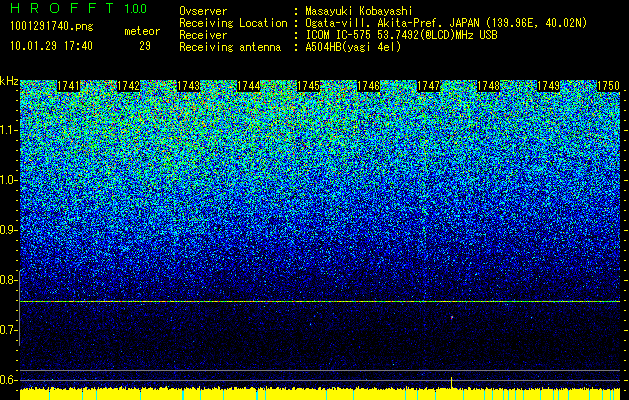Click the 1744 time marker

[x=248, y=86]
